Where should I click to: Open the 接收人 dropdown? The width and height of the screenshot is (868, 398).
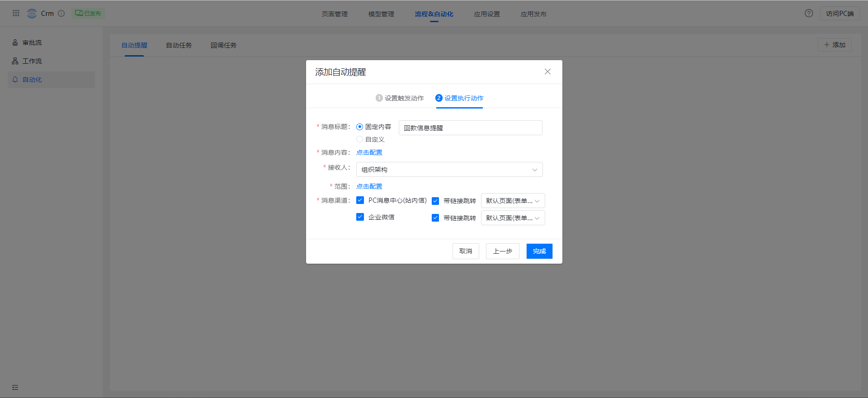pos(449,169)
